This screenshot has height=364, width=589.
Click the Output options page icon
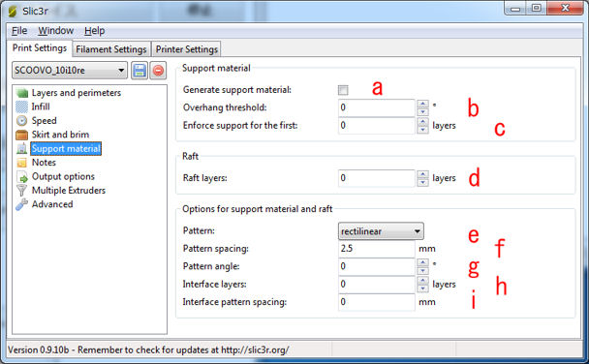21,177
